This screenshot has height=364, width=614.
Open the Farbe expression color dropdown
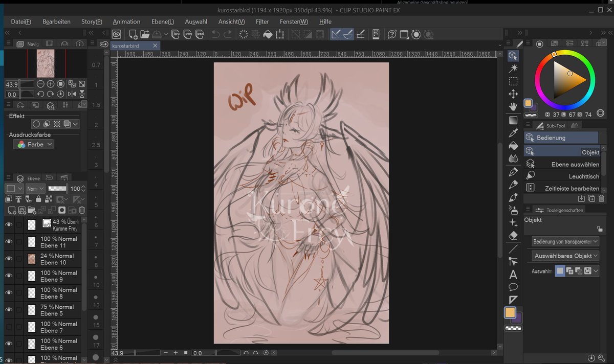coord(33,145)
